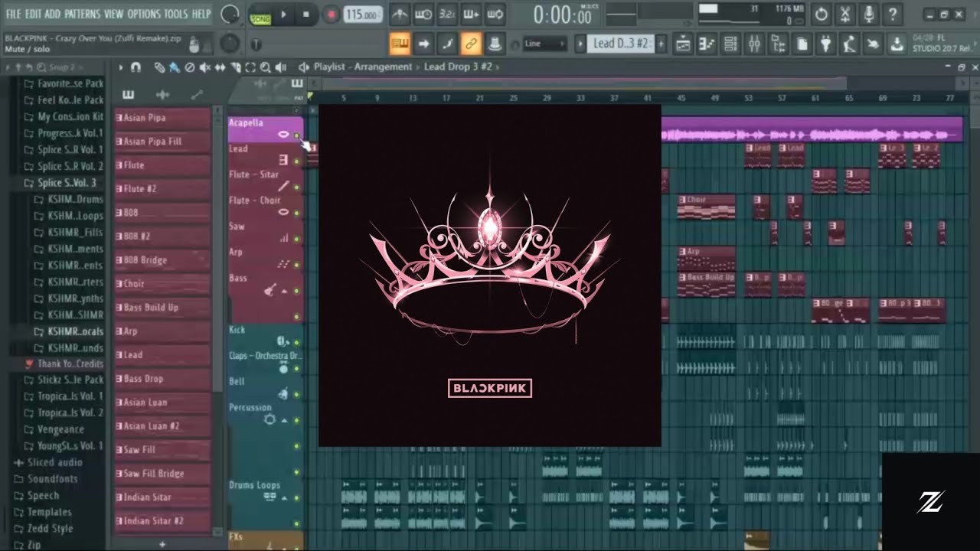Select the playlist delete tool
Image resolution: width=980 pixels, height=551 pixels.
(x=190, y=67)
